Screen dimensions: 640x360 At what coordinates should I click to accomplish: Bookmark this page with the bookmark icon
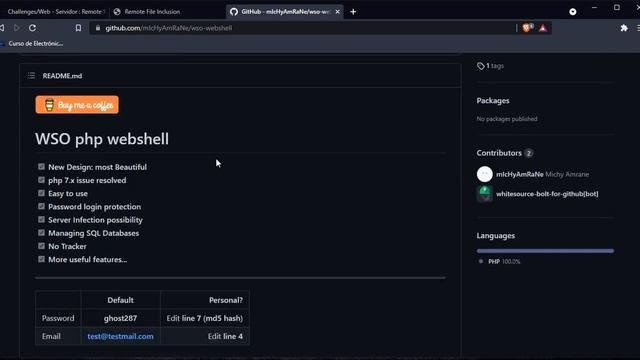click(x=78, y=28)
